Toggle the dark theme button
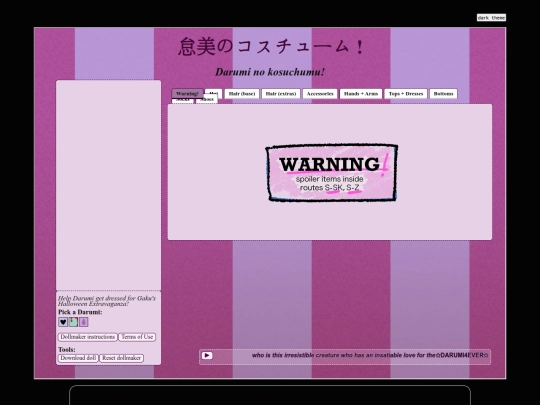 491,18
